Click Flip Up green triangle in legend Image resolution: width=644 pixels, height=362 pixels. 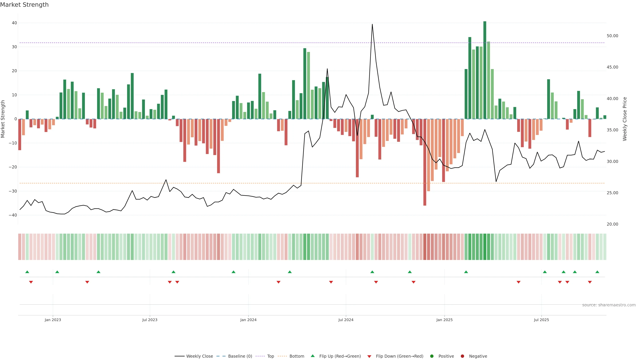(x=312, y=356)
